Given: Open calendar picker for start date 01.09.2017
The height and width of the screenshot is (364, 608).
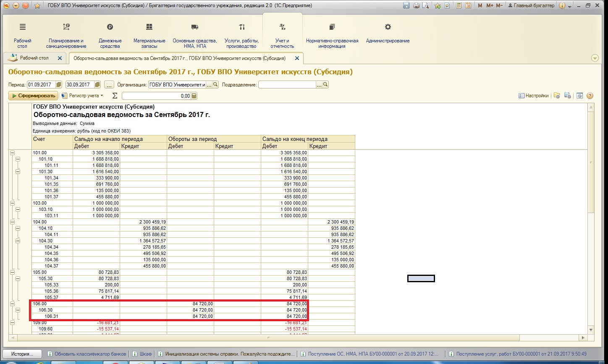Looking at the screenshot, I should [58, 85].
